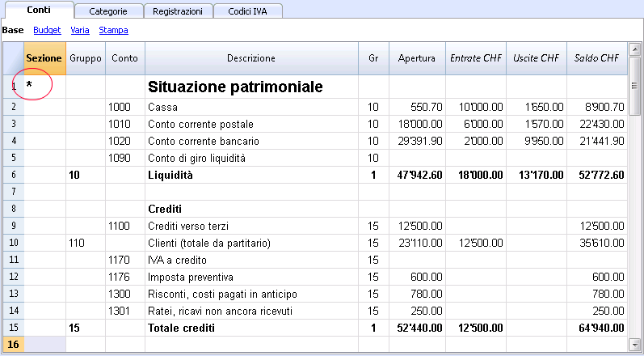Select the Cassa description cell
Image resolution: width=644 pixels, height=356 pixels.
[251, 108]
